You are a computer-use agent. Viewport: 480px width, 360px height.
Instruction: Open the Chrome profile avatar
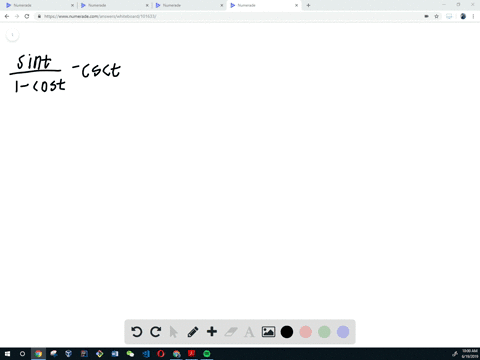463,16
